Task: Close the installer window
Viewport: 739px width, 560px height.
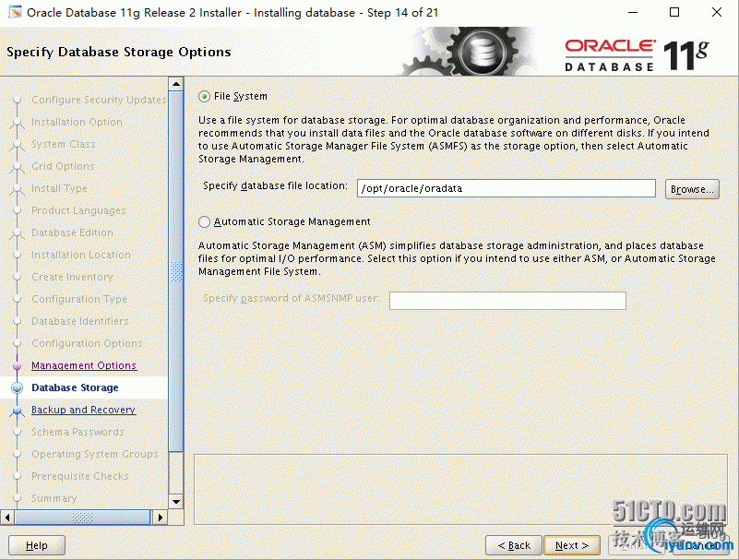Action: coord(716,13)
